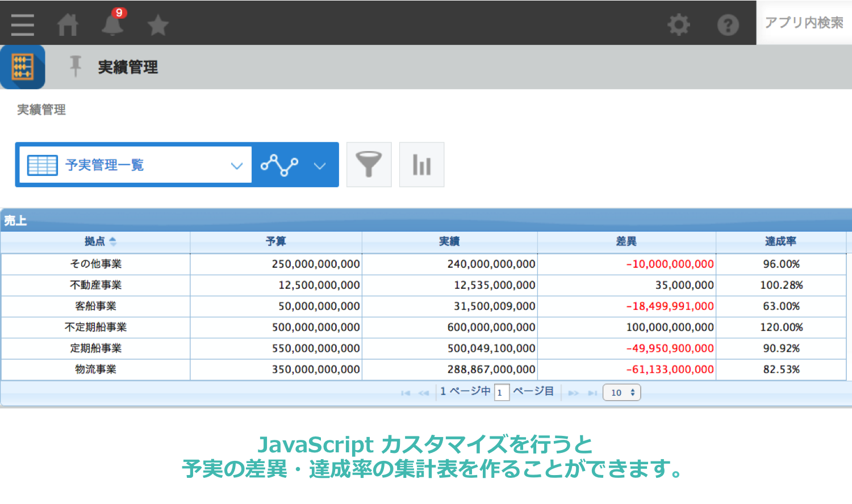Viewport: 852px width, 504px height.
Task: Click achievement rate 96.00%
Action: coord(782,264)
